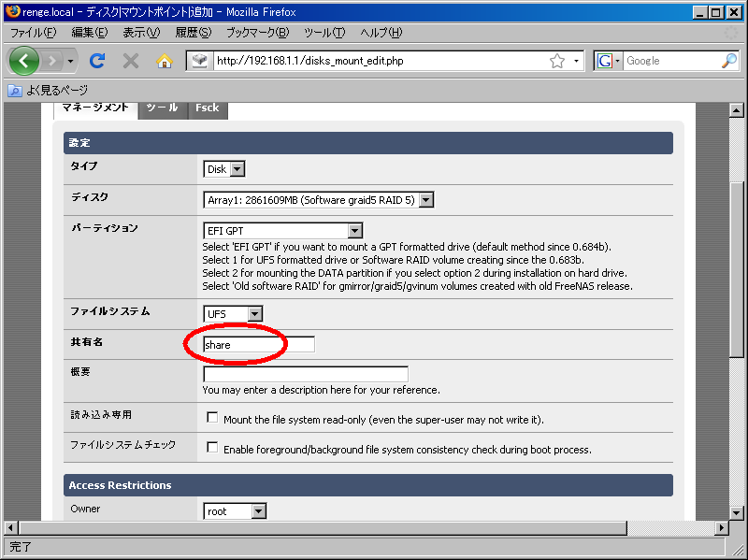This screenshot has height=560, width=748.
Task: Click the Firefox icon in title bar
Action: point(13,11)
